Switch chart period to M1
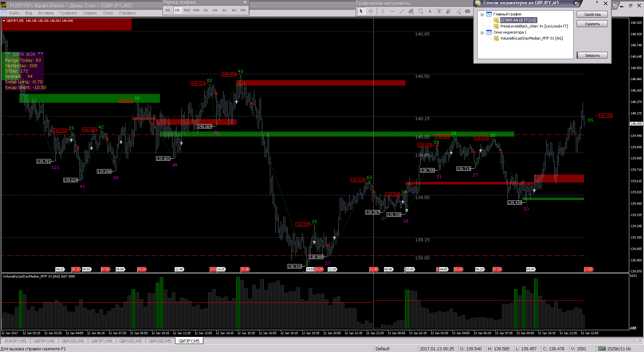This screenshot has width=644, height=352. pyautogui.click(x=168, y=10)
